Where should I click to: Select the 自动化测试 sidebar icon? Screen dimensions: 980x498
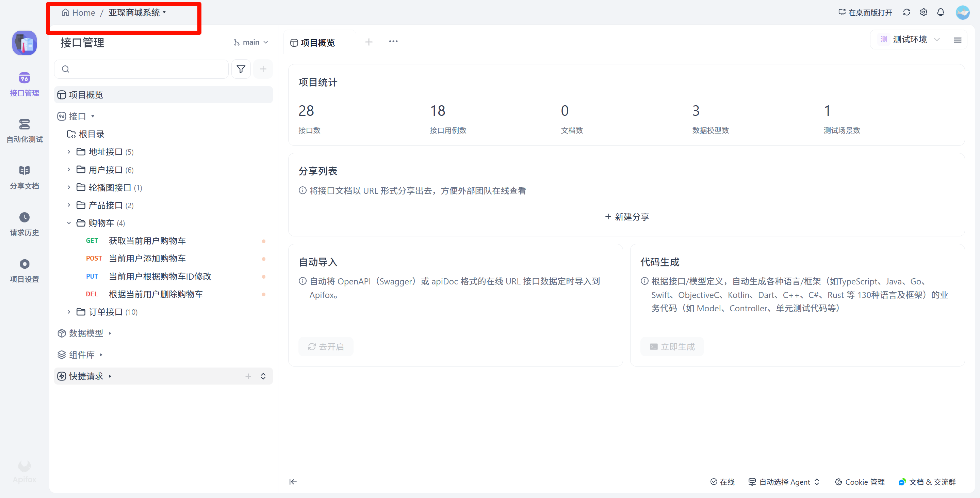tap(24, 130)
